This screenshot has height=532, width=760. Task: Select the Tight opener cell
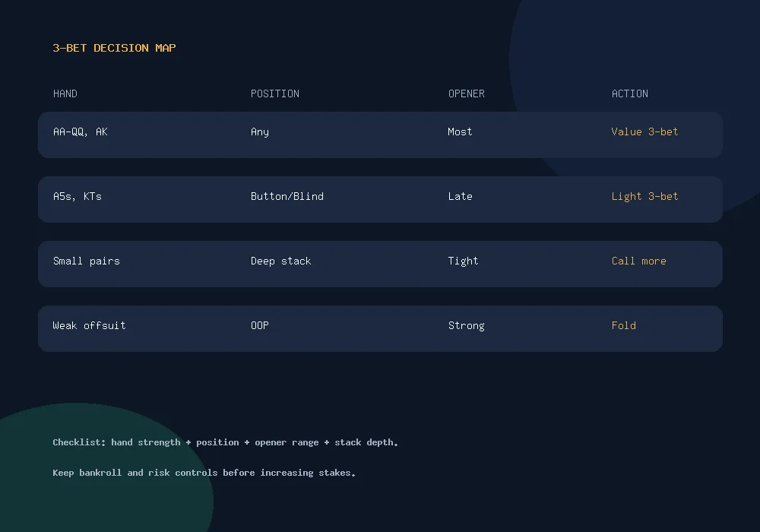tap(463, 261)
